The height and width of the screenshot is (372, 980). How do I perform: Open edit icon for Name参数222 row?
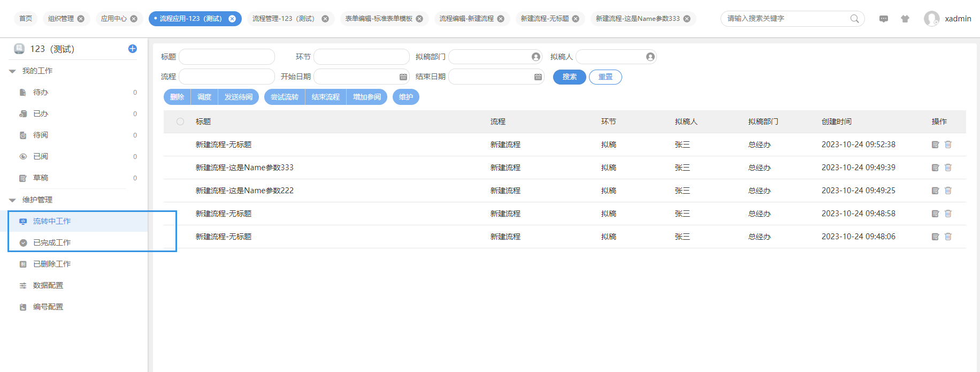[x=935, y=191]
